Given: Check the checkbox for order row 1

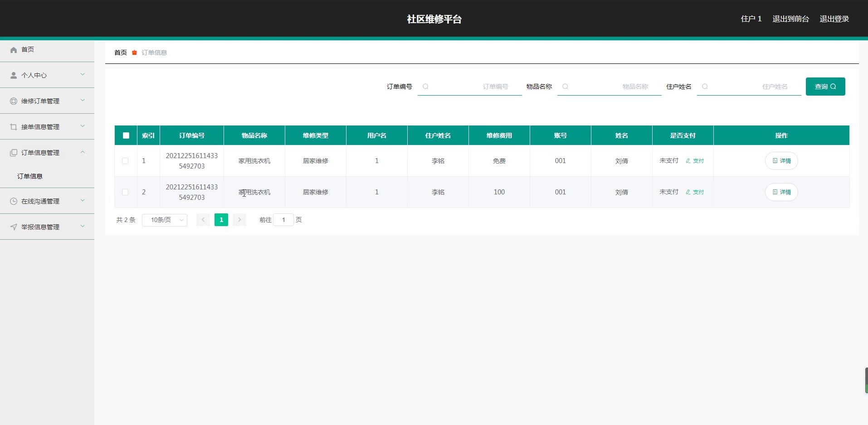Looking at the screenshot, I should [125, 161].
